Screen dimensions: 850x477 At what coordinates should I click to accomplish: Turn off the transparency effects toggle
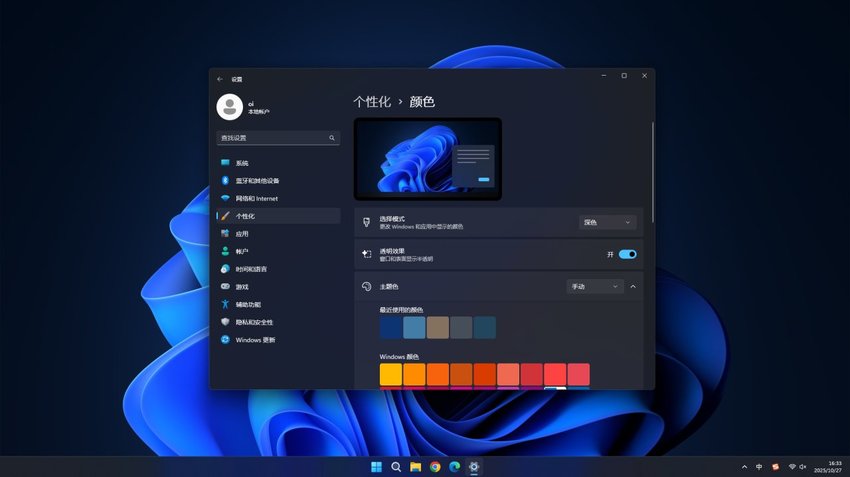click(627, 255)
